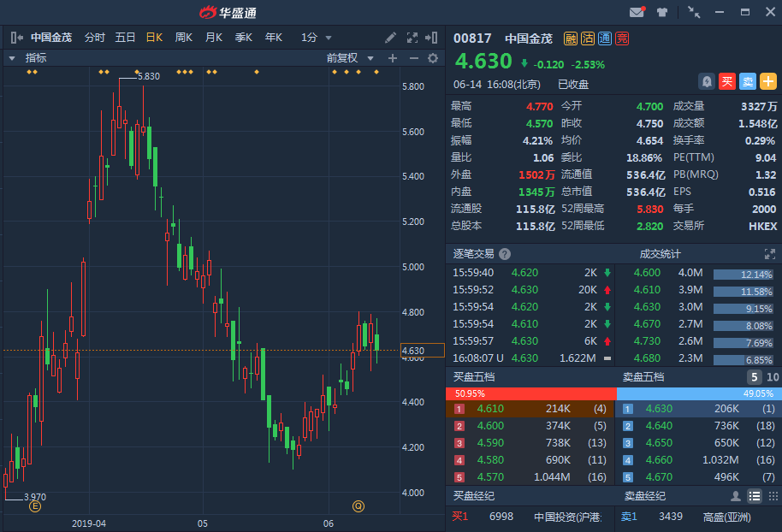Open help for 逐笔交易
Image resolution: width=782 pixels, height=532 pixels.
[505, 254]
